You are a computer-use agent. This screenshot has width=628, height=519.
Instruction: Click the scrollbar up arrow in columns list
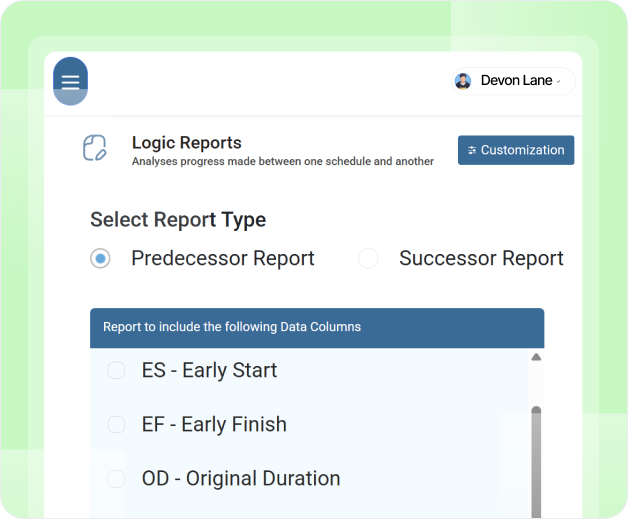pos(536,357)
